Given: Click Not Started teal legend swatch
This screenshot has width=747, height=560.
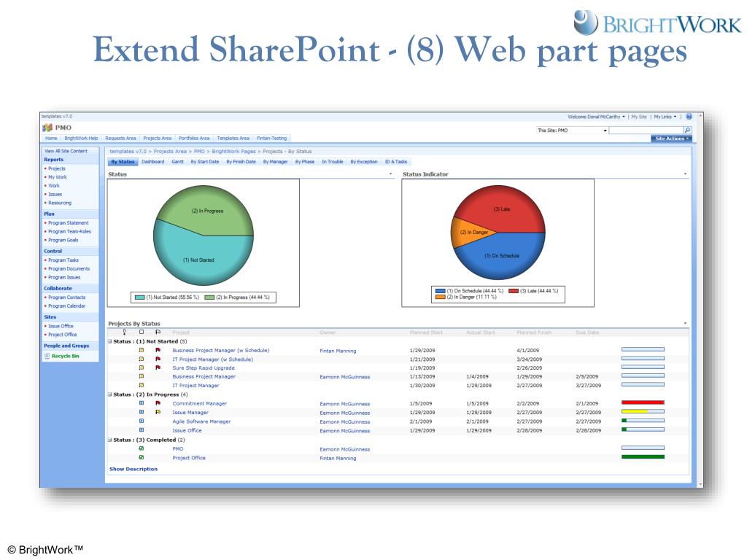Looking at the screenshot, I should 139,297.
